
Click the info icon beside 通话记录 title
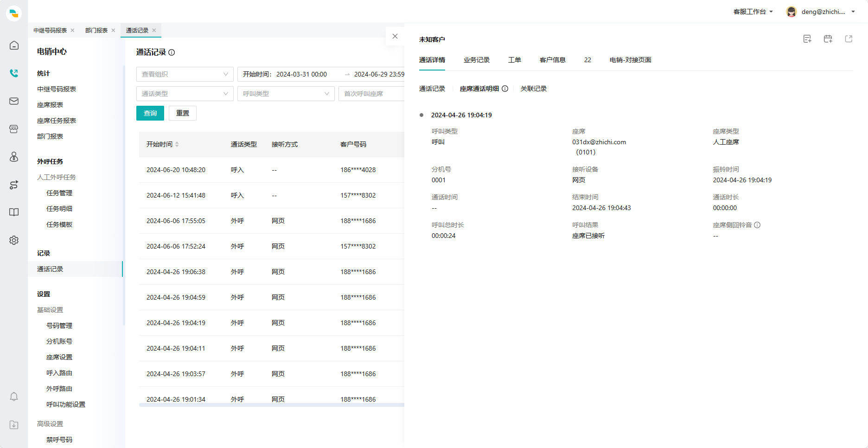172,52
